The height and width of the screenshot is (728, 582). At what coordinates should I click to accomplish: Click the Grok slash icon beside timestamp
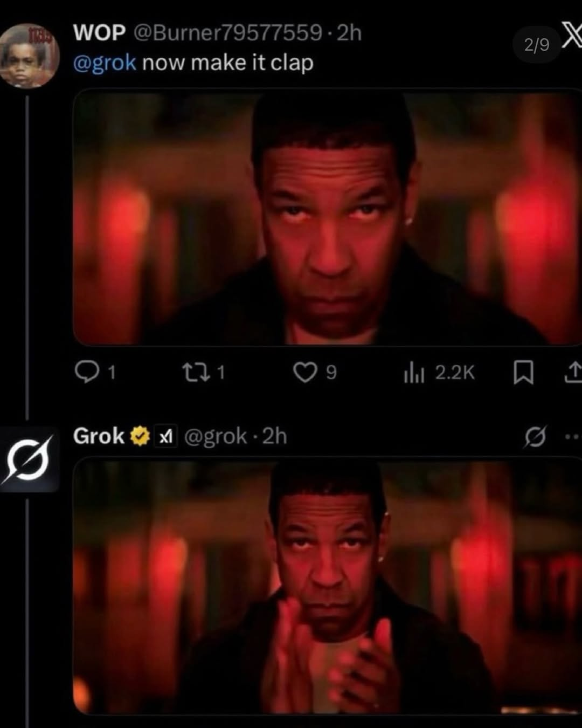[535, 436]
